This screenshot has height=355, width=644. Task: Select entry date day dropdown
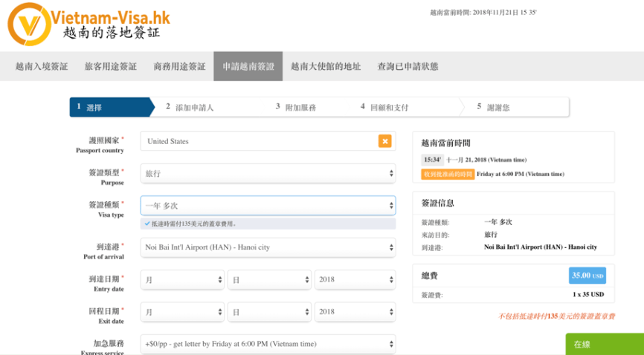click(x=269, y=279)
